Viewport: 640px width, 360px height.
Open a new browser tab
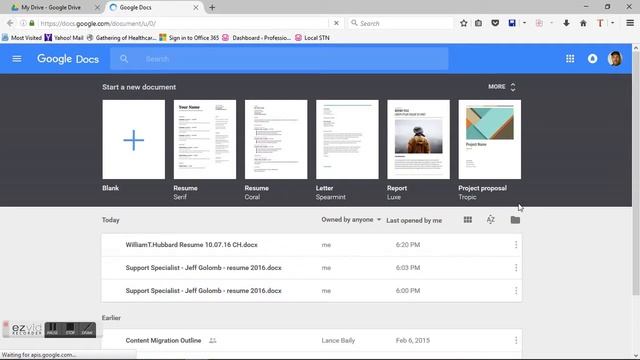(x=212, y=7)
